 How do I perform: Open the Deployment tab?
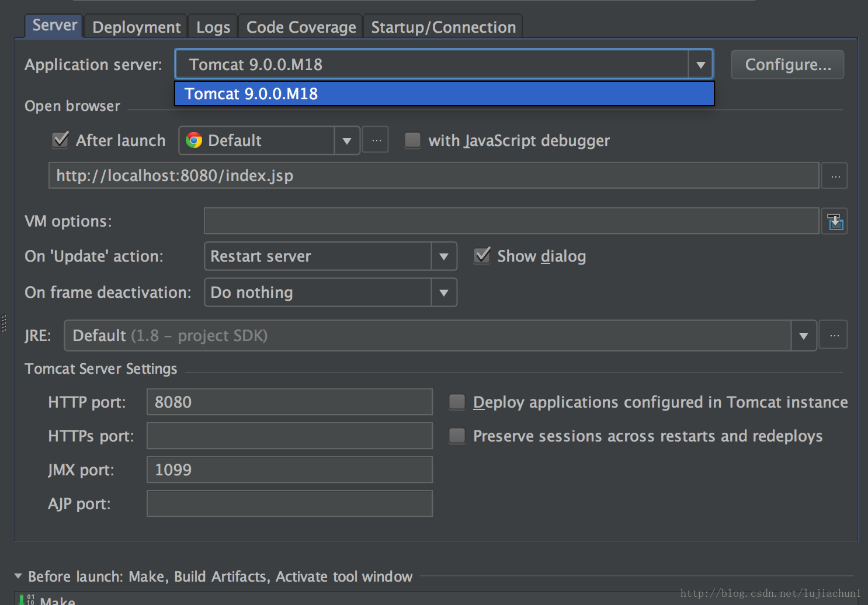(x=136, y=27)
